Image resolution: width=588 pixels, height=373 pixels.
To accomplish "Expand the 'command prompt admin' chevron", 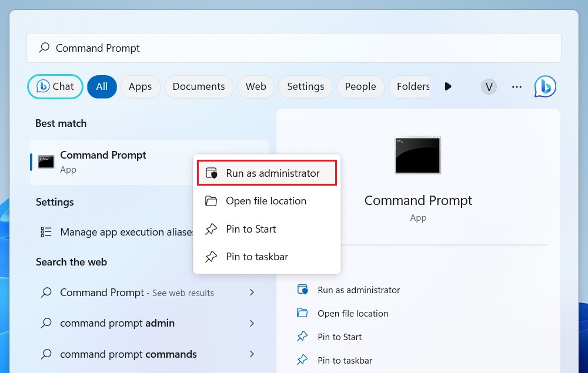I will point(252,323).
